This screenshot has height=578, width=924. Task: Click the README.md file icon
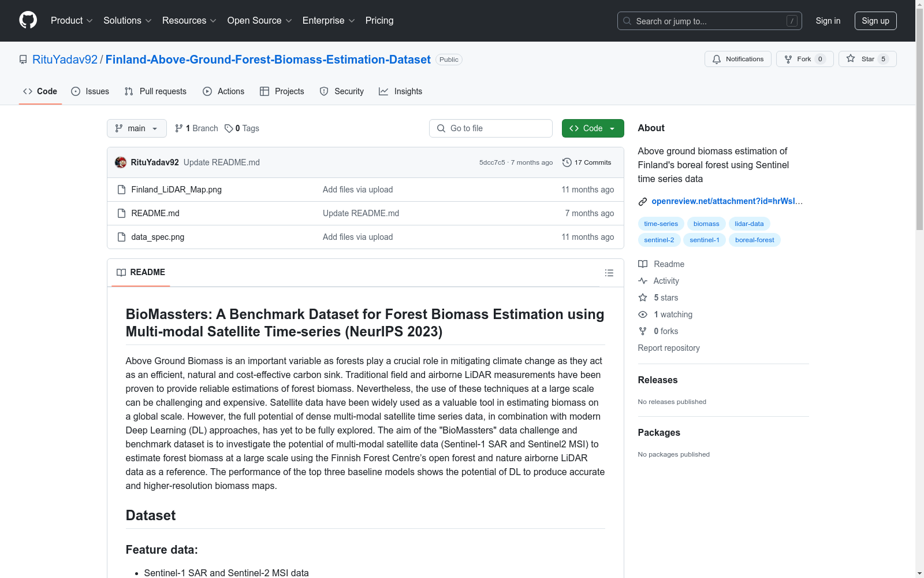tap(121, 213)
